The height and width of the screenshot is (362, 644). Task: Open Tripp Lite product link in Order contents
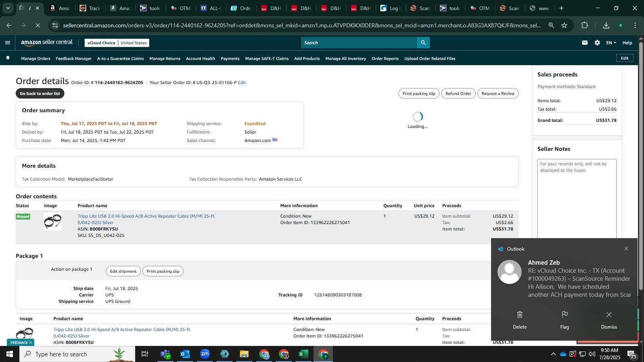[x=147, y=219]
